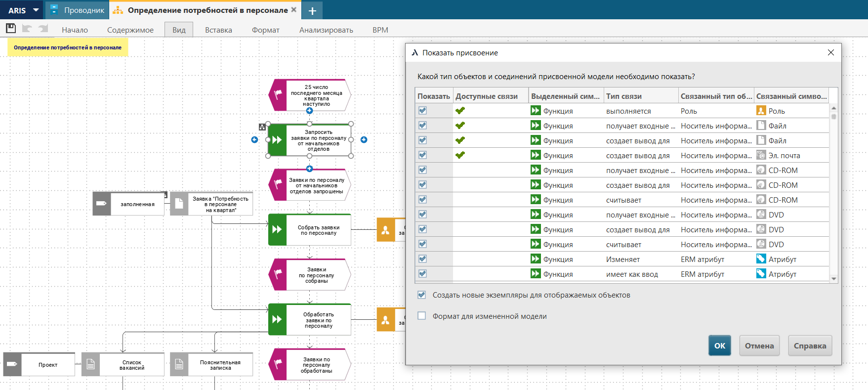This screenshot has width=868, height=390.
Task: Open the Вид ribbon tab
Action: [x=179, y=30]
